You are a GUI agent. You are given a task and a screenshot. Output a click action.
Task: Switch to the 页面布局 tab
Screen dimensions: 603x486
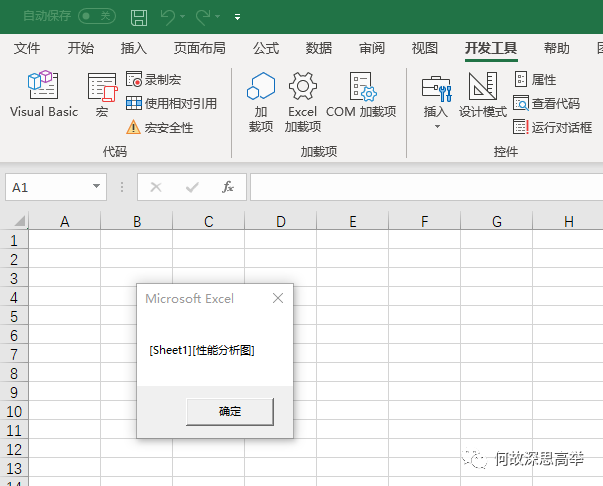coord(200,48)
